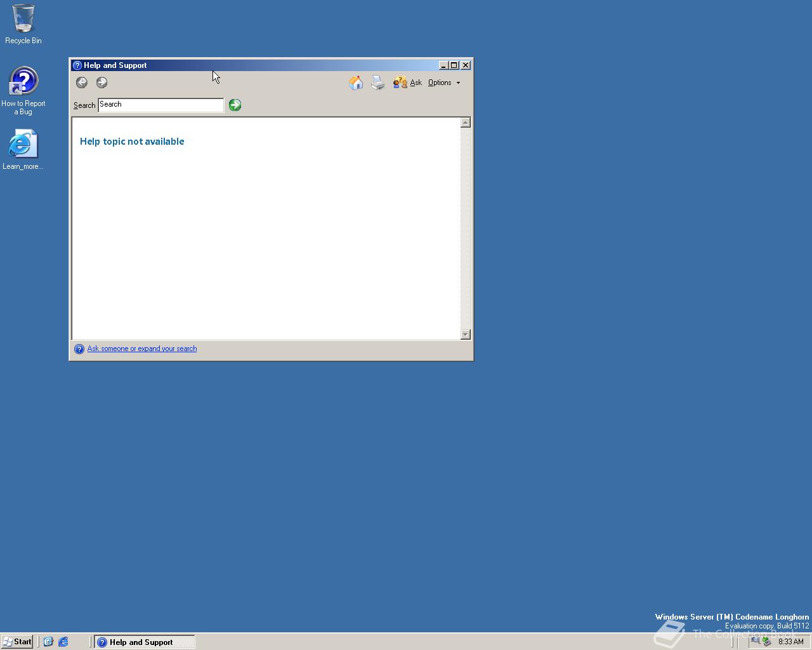Launch Show Desktop quick launch icon

click(x=48, y=642)
